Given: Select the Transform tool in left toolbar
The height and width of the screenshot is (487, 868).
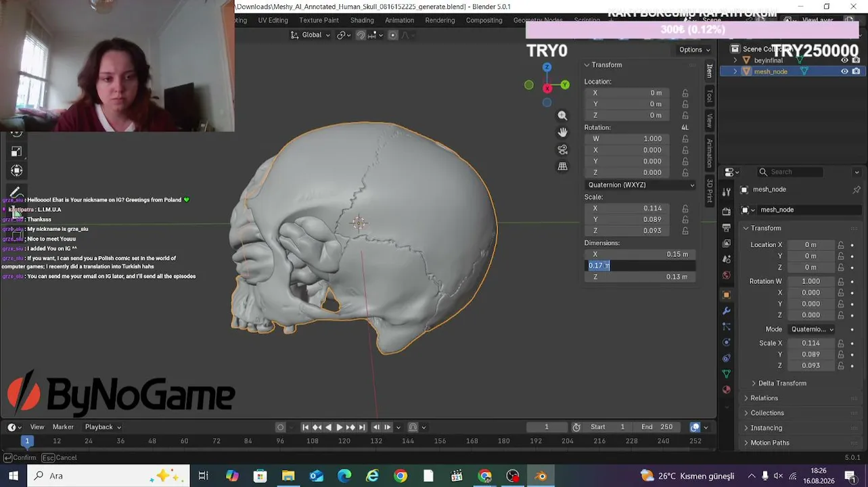Looking at the screenshot, I should click(17, 171).
